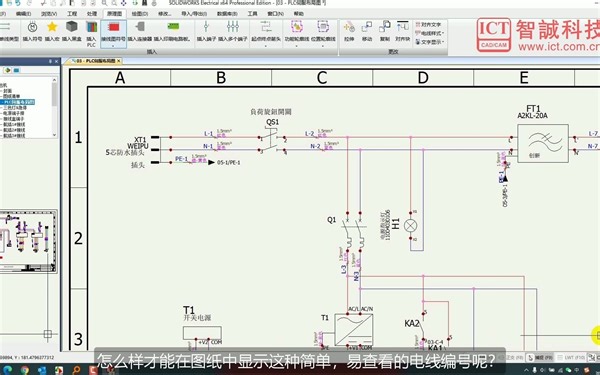Open the Edit (编辑) menu
Screen dimensions: 600x375
pos(23,13)
